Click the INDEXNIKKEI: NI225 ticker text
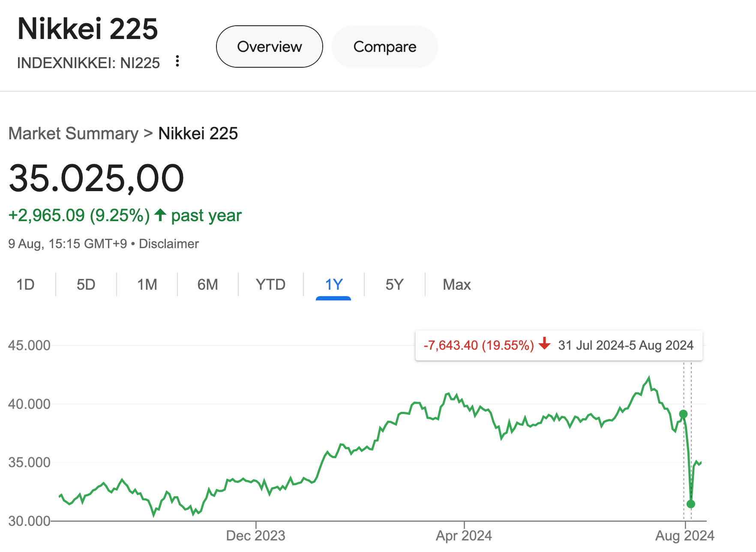 [88, 63]
